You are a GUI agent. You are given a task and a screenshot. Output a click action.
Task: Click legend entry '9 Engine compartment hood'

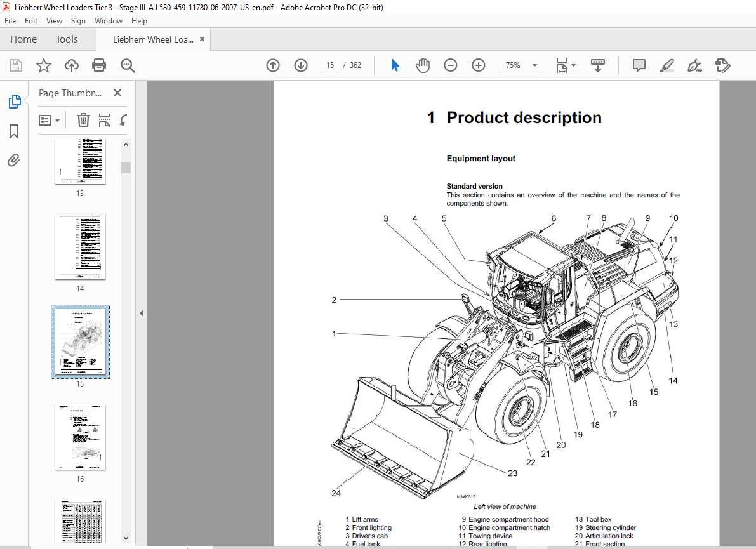[x=505, y=520]
